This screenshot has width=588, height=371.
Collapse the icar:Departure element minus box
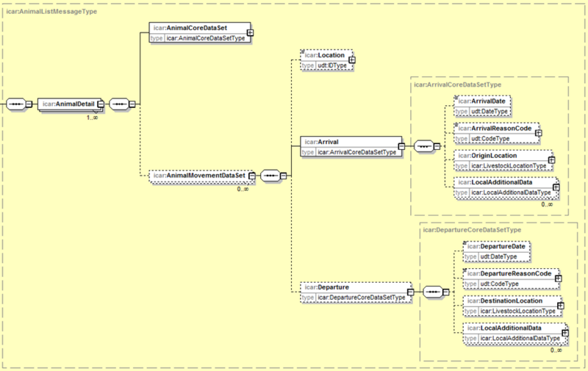pyautogui.click(x=411, y=292)
